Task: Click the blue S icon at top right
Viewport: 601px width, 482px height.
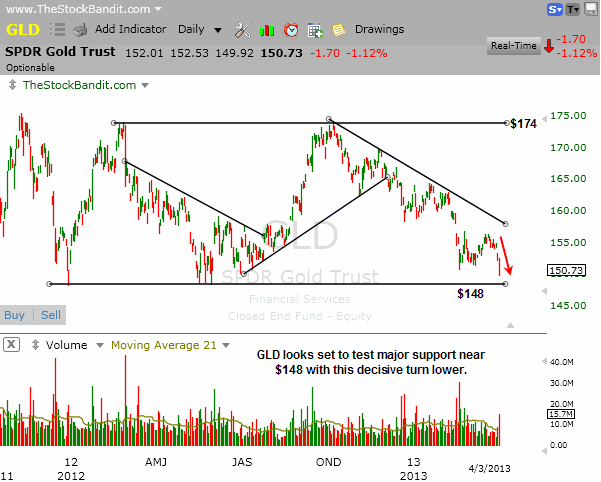Action: [x=554, y=10]
